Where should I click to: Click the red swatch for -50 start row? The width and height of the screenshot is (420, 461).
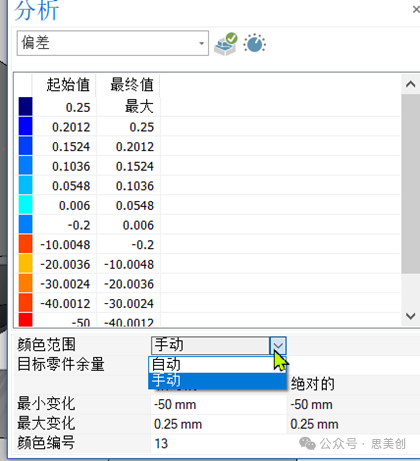pyautogui.click(x=25, y=320)
